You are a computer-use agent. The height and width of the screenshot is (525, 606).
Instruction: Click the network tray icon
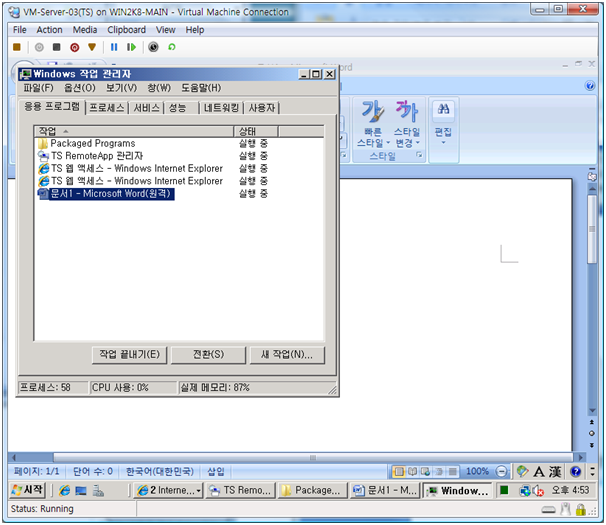[524, 491]
